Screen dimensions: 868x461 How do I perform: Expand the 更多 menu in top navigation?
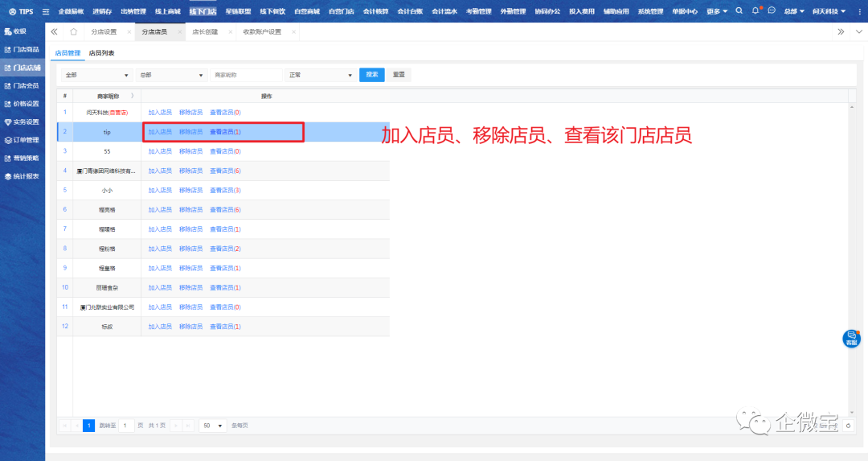pos(717,12)
